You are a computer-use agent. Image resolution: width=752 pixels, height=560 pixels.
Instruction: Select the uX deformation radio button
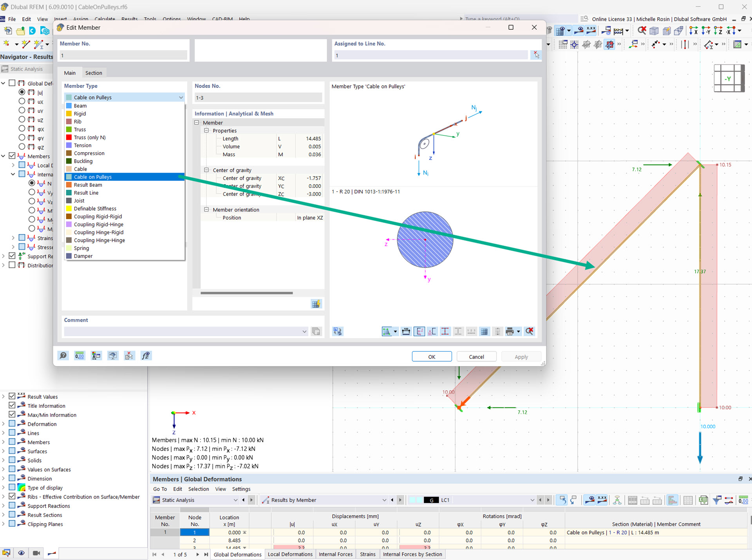click(x=22, y=101)
